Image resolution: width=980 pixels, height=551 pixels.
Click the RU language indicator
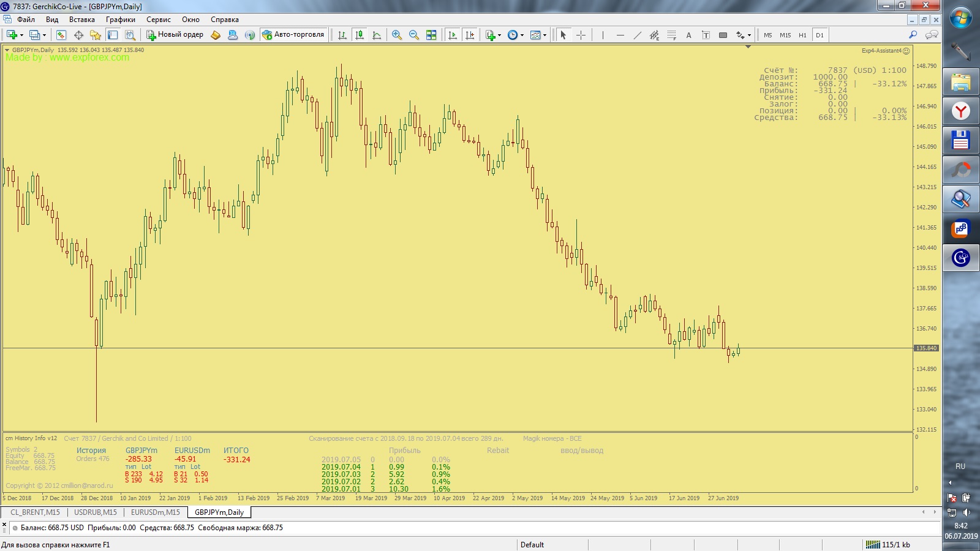[x=960, y=467]
